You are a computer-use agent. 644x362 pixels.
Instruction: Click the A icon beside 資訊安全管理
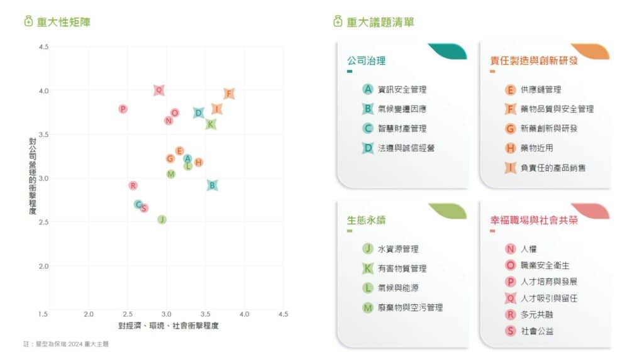[367, 89]
